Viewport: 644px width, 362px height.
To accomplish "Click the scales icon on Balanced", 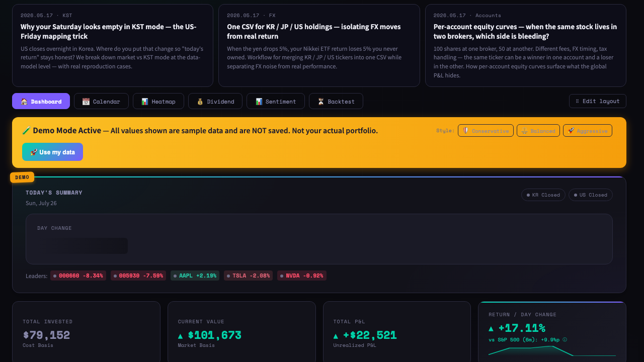I will [524, 131].
